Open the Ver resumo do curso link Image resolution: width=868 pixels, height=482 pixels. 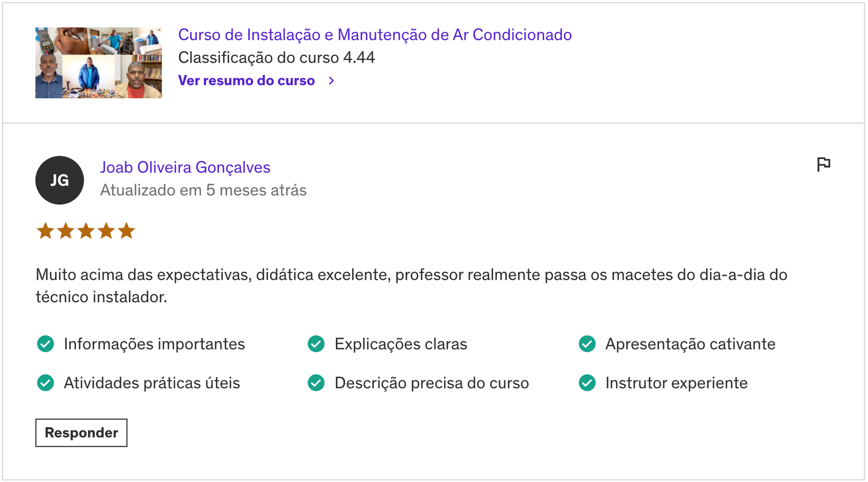click(246, 80)
